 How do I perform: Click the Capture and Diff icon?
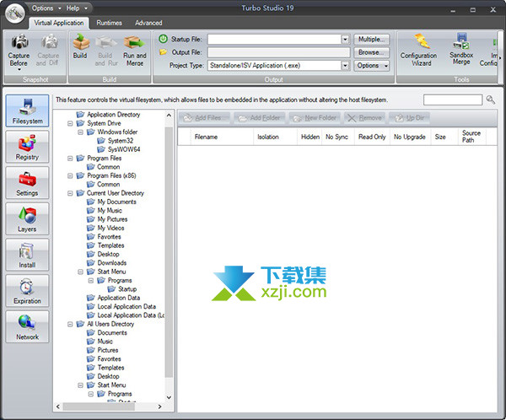[49, 42]
